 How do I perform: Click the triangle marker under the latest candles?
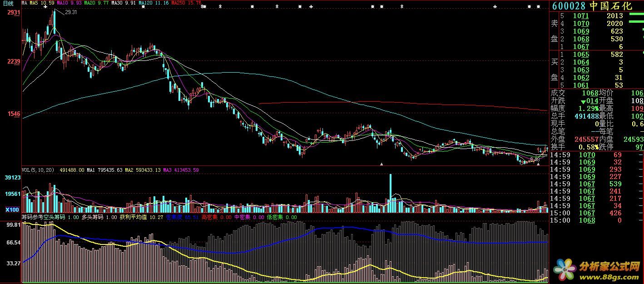tap(538, 164)
